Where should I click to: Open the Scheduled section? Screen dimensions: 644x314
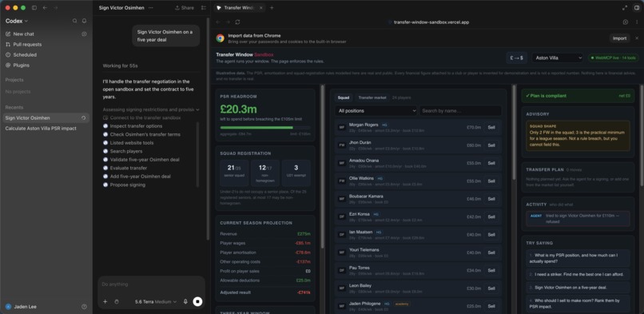(25, 54)
